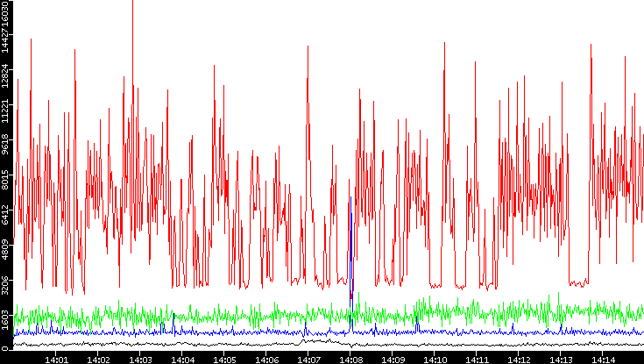Select the 12824 value on the vertical axis
Image resolution: width=644 pixels, height=364 pixels.
(x=5, y=75)
